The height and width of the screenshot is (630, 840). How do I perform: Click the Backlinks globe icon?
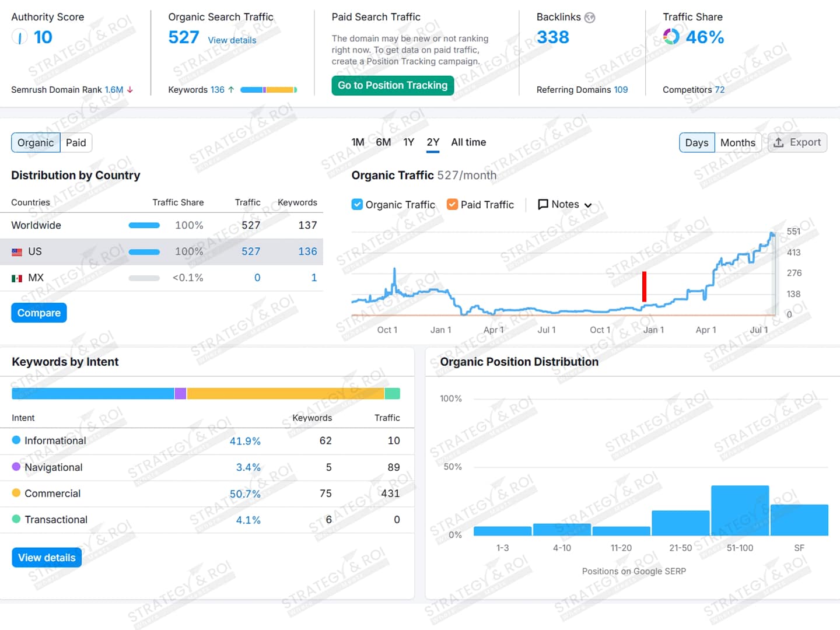[590, 17]
